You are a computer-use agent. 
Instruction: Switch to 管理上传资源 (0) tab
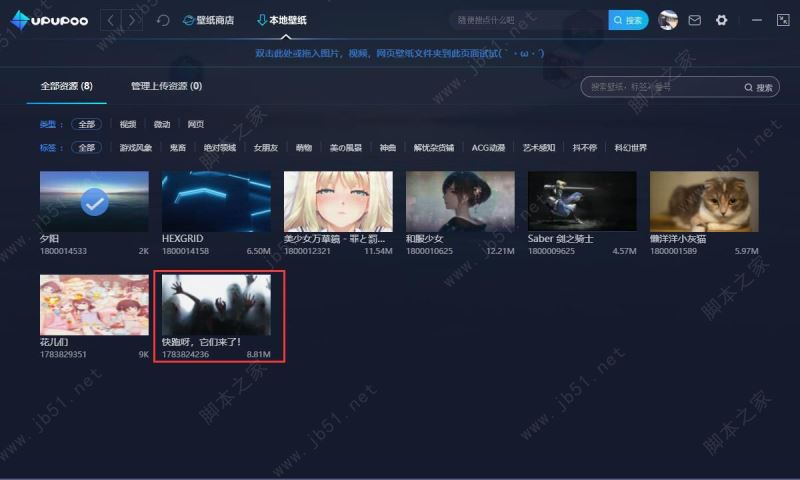pyautogui.click(x=166, y=86)
